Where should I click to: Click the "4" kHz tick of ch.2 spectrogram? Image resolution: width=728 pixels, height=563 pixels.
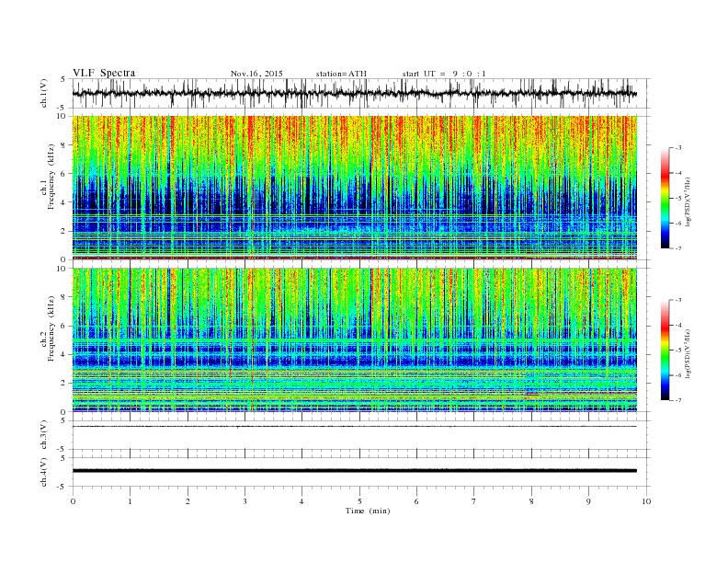[x=64, y=354]
